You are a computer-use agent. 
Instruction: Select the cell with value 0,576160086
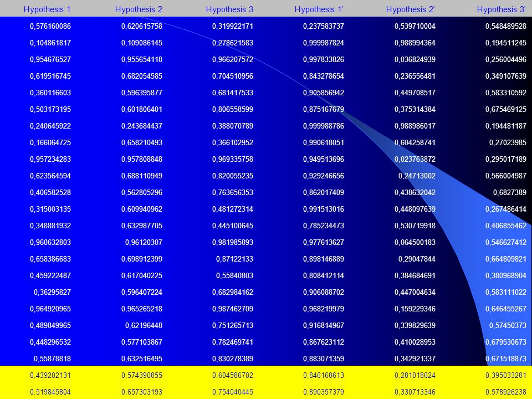50,26
